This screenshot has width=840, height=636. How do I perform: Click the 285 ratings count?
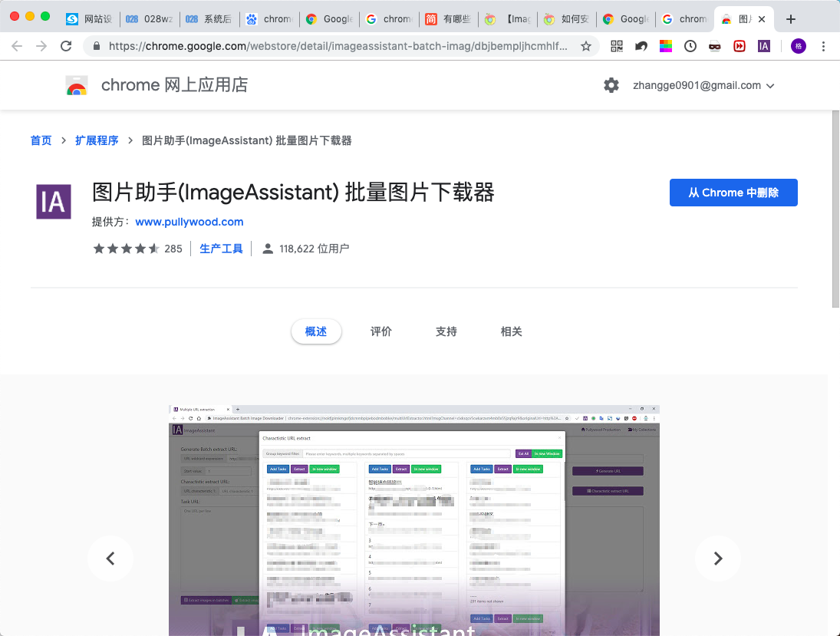click(173, 249)
